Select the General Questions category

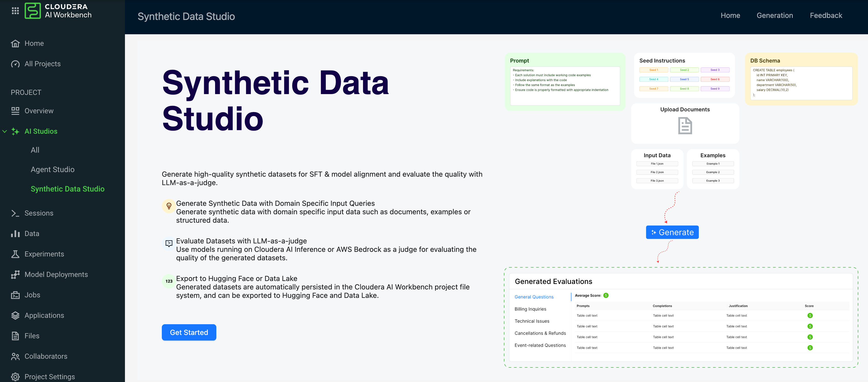click(534, 297)
